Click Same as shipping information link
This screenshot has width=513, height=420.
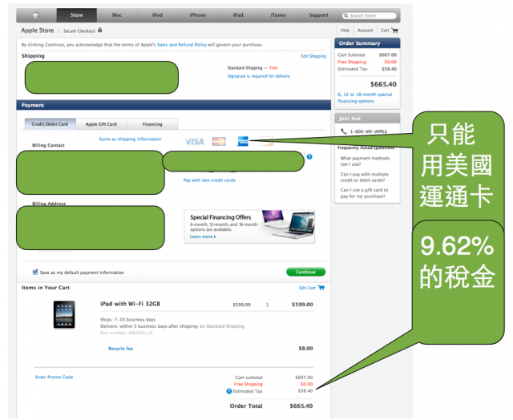pyautogui.click(x=130, y=139)
